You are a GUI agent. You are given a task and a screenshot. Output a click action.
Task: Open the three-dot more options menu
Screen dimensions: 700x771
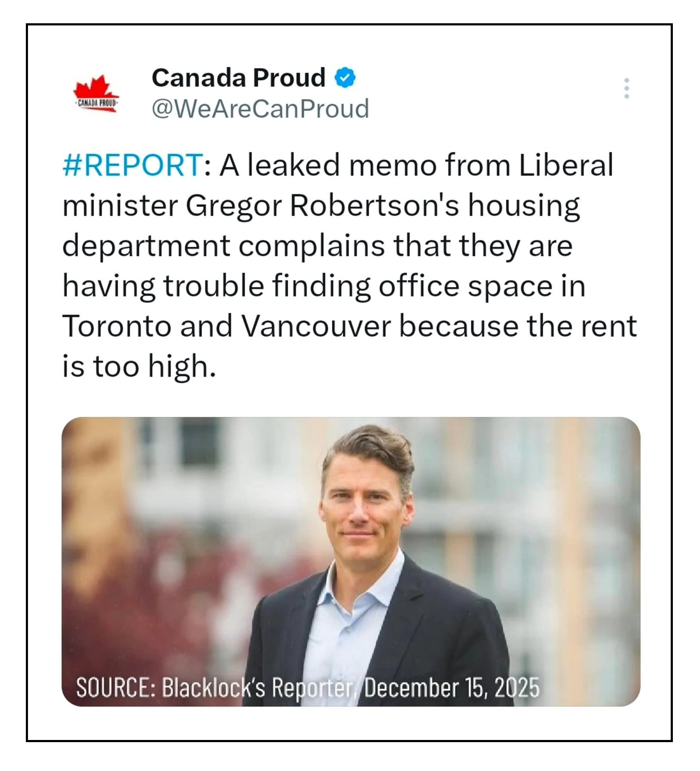(626, 88)
